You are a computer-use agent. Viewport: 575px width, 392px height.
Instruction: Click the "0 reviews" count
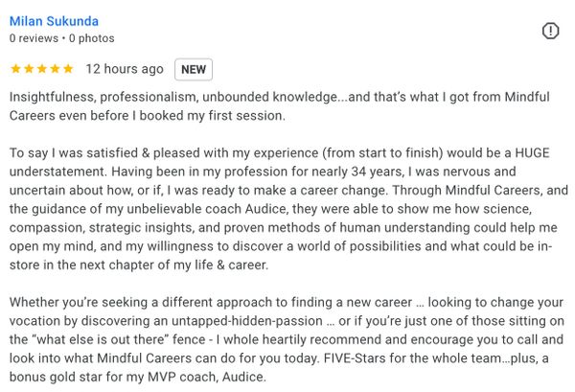pos(33,38)
